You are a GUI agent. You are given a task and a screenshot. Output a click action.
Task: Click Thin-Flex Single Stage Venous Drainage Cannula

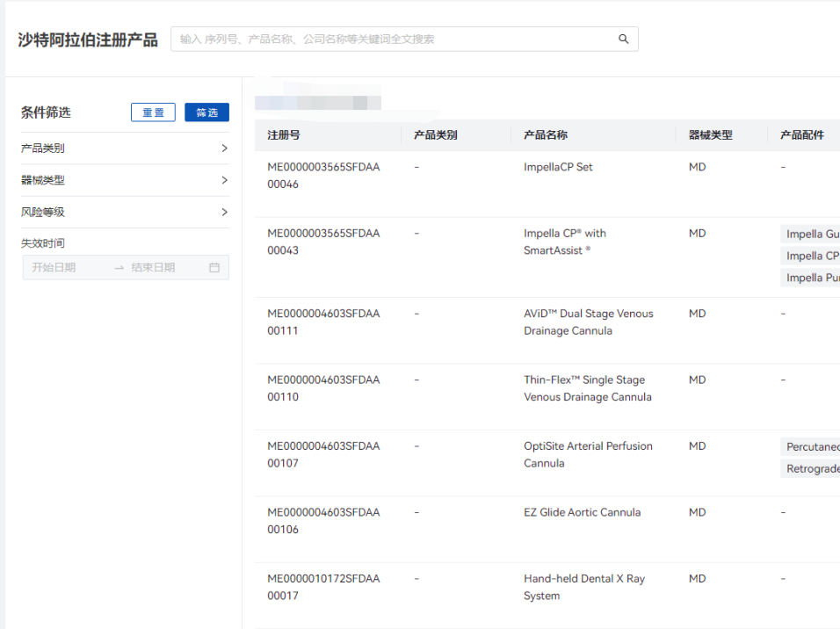(588, 388)
